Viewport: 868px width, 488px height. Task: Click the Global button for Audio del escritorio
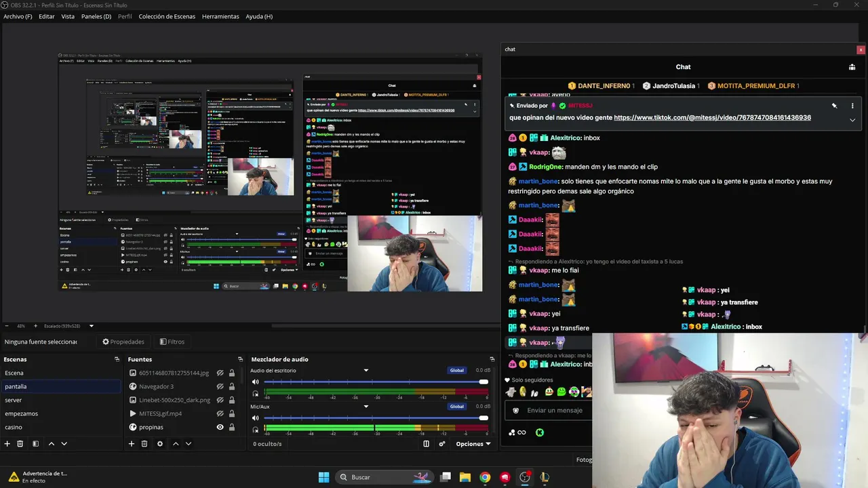457,370
